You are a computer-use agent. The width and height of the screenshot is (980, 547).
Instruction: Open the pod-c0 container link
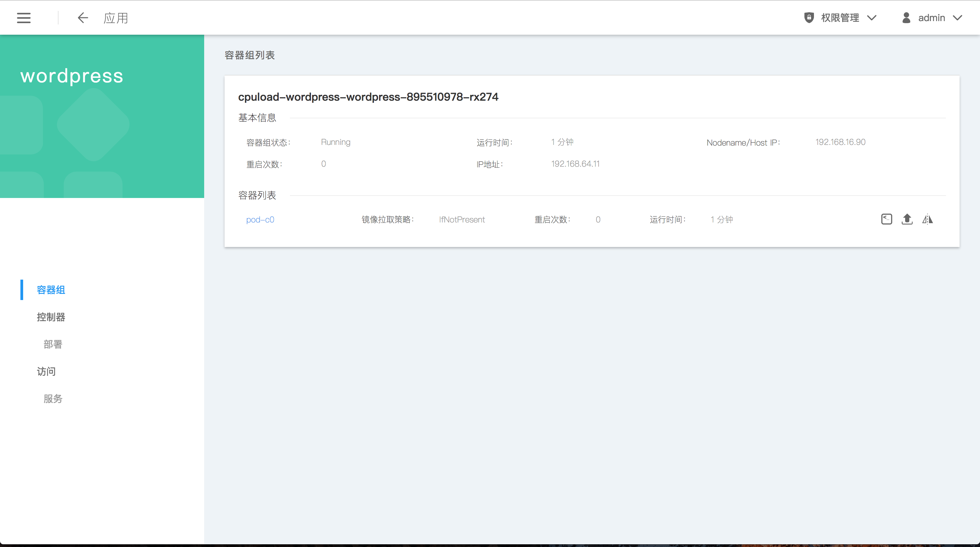(x=260, y=219)
